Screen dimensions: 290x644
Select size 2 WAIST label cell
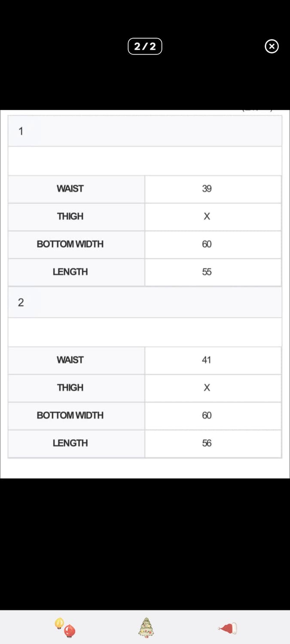[70, 360]
